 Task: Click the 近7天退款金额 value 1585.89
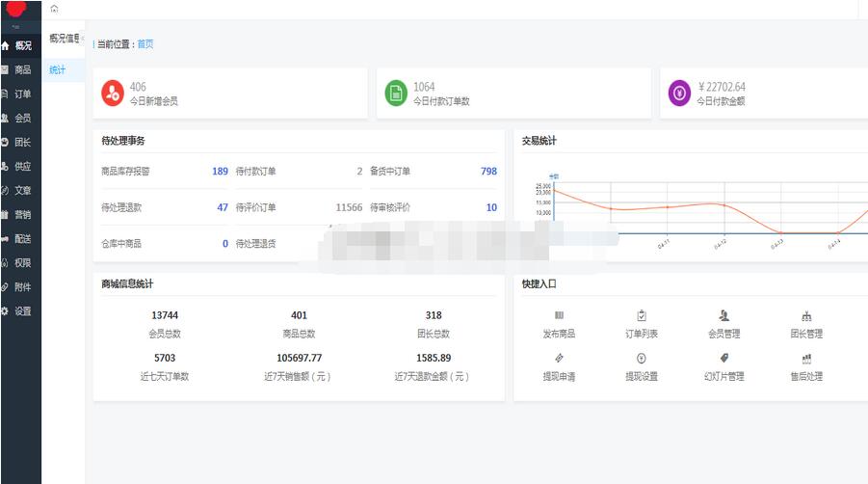coord(434,358)
